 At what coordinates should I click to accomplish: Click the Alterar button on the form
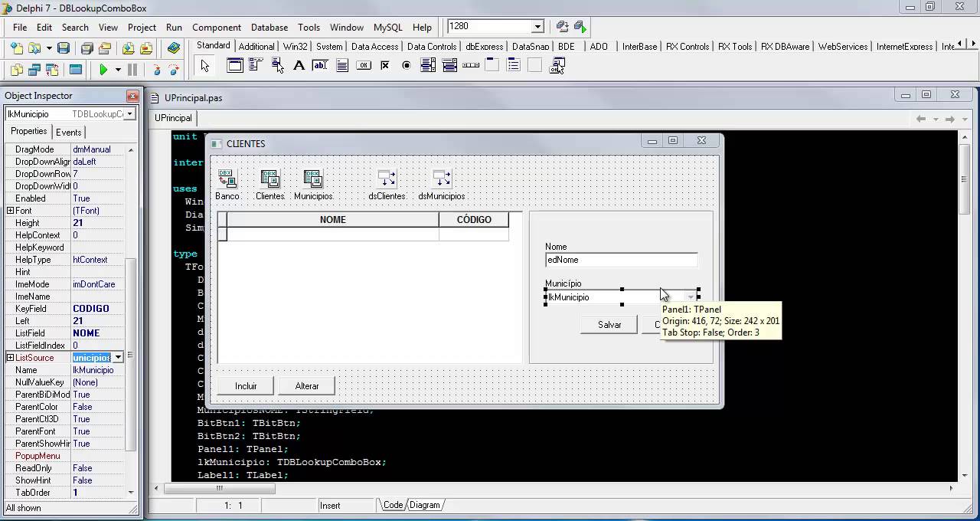pos(307,386)
